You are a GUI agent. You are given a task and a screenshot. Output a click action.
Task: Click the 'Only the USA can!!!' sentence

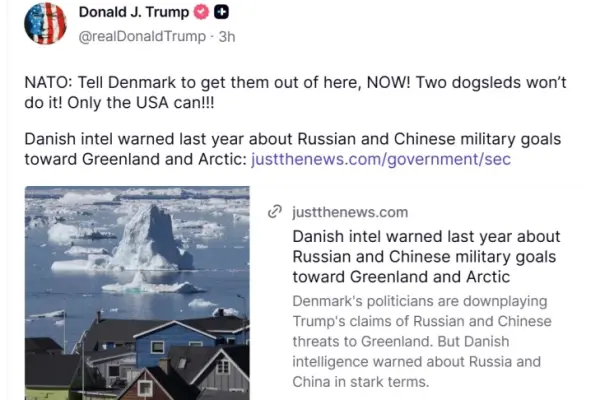click(141, 103)
